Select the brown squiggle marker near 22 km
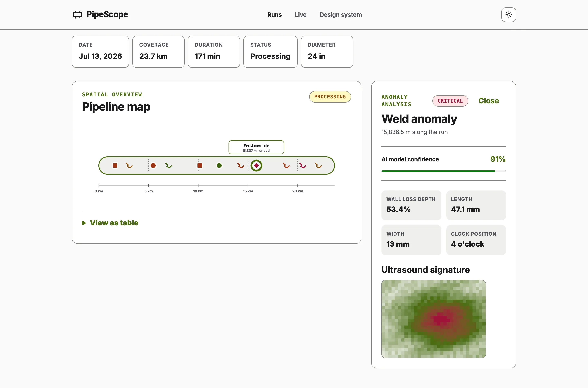 pos(318,166)
